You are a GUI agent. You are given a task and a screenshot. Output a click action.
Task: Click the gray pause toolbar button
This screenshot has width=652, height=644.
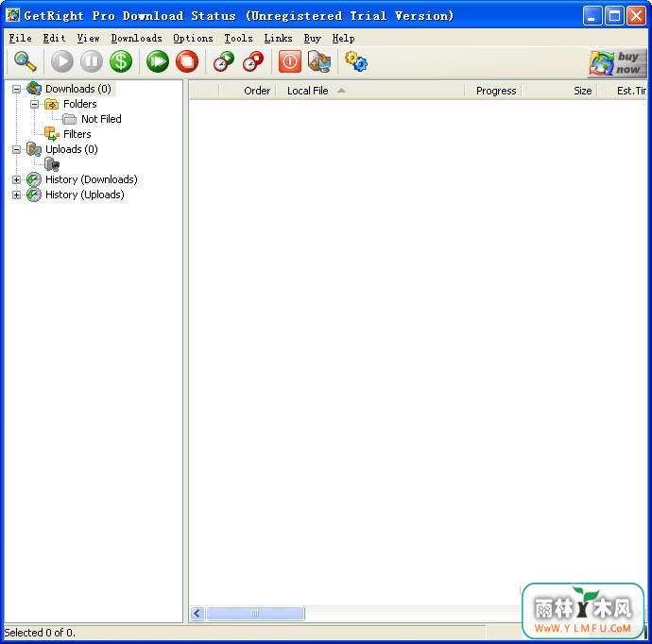point(92,61)
